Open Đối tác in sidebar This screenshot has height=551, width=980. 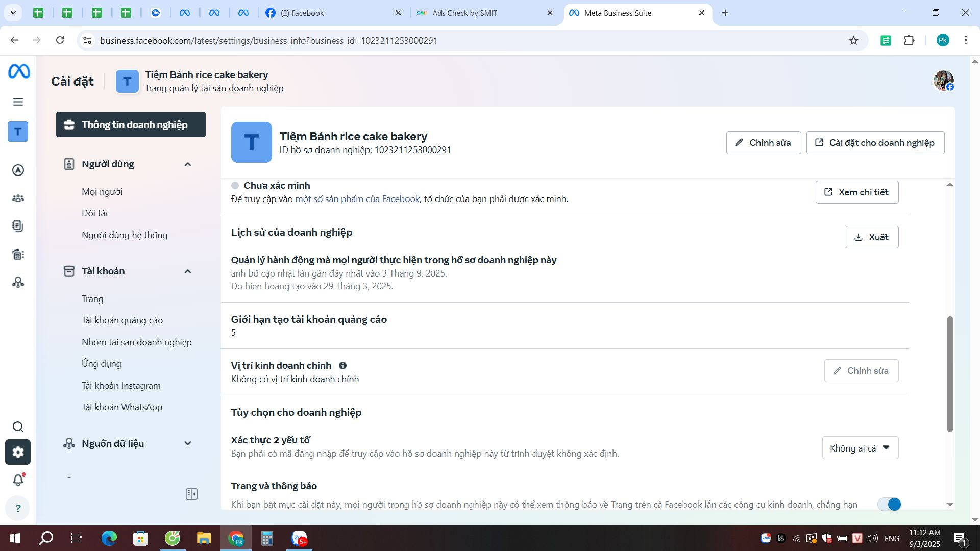tap(95, 213)
